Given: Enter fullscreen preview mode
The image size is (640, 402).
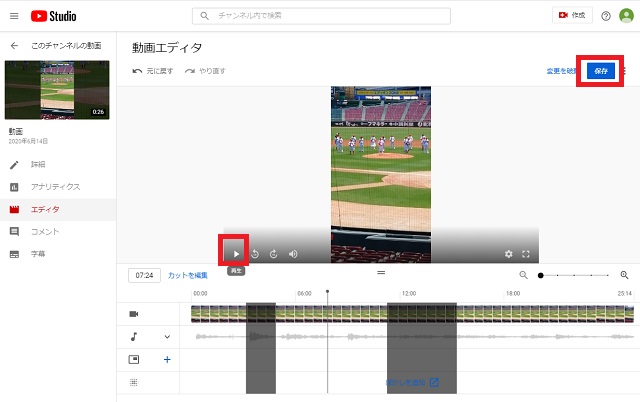Looking at the screenshot, I should pos(526,254).
